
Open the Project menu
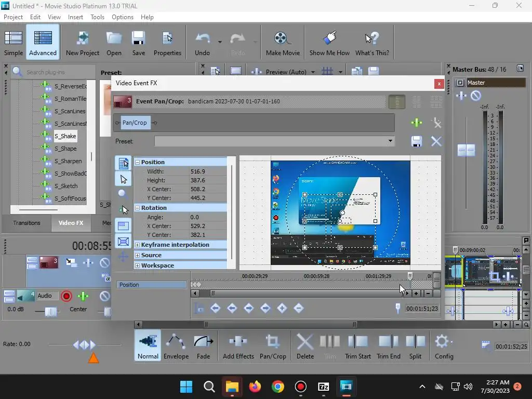[13, 17]
